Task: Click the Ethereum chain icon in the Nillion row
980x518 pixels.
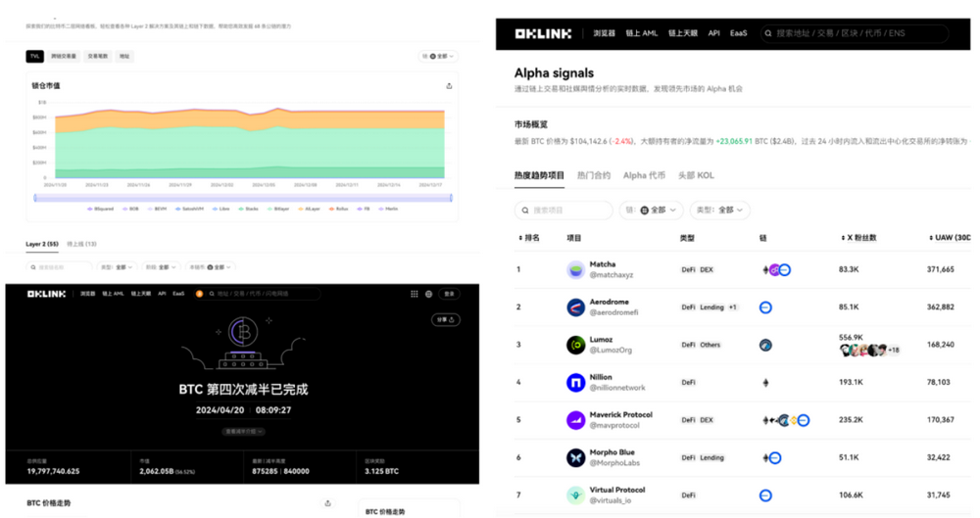Action: tap(765, 383)
